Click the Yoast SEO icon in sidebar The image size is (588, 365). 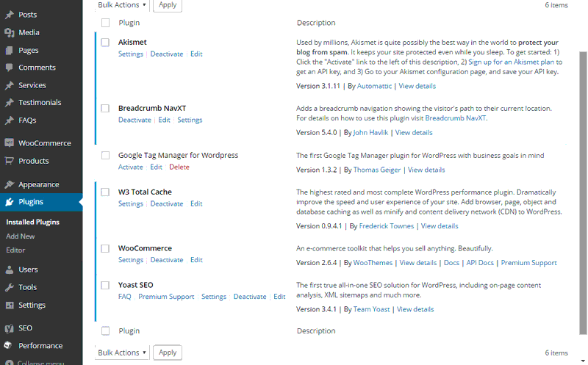(10, 328)
